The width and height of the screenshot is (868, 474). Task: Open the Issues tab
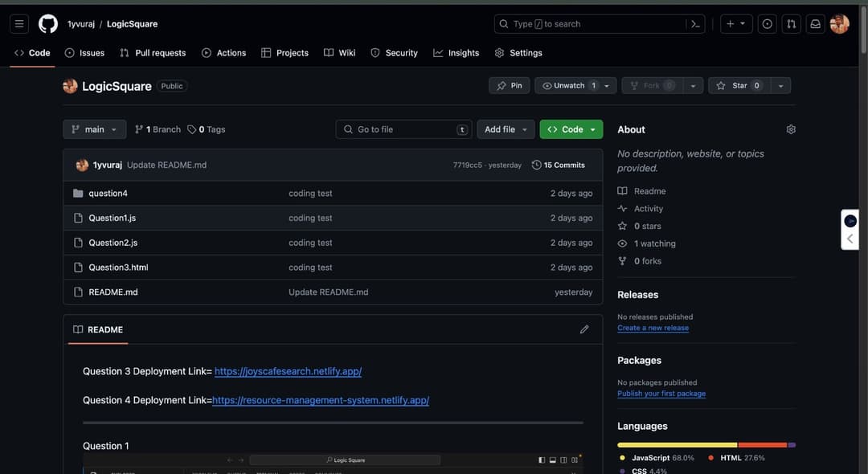[x=84, y=53]
